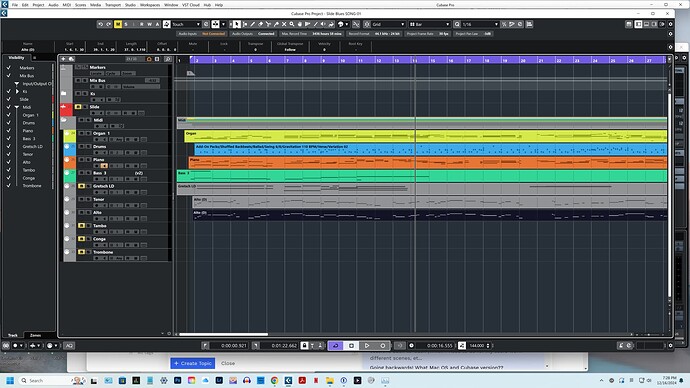Image resolution: width=690 pixels, height=388 pixels.
Task: Uncheck Organ 1 in Visibility list
Action: tap(8, 115)
